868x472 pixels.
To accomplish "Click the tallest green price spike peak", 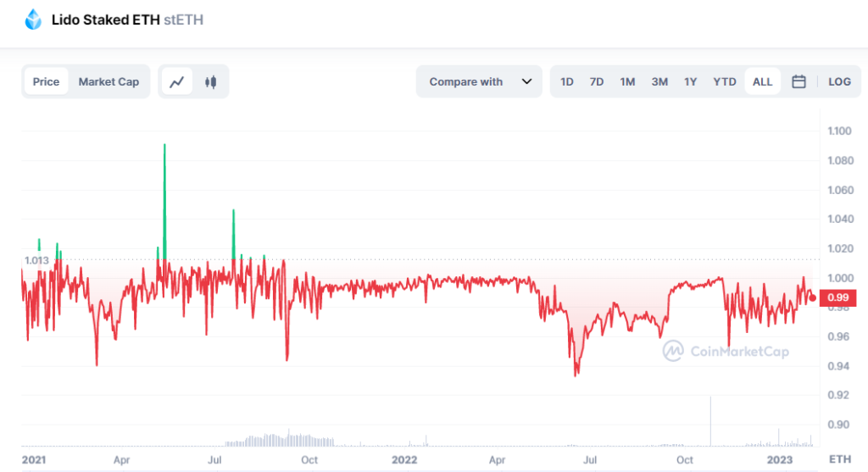I will (x=164, y=145).
